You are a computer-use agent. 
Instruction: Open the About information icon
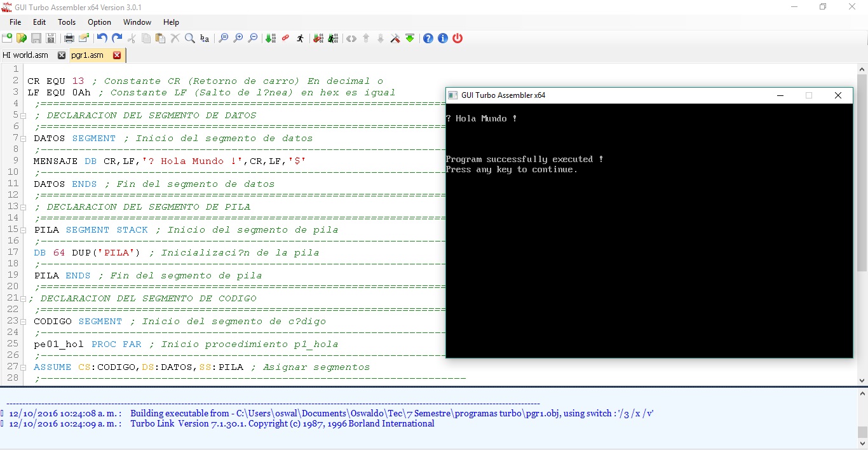(x=443, y=38)
